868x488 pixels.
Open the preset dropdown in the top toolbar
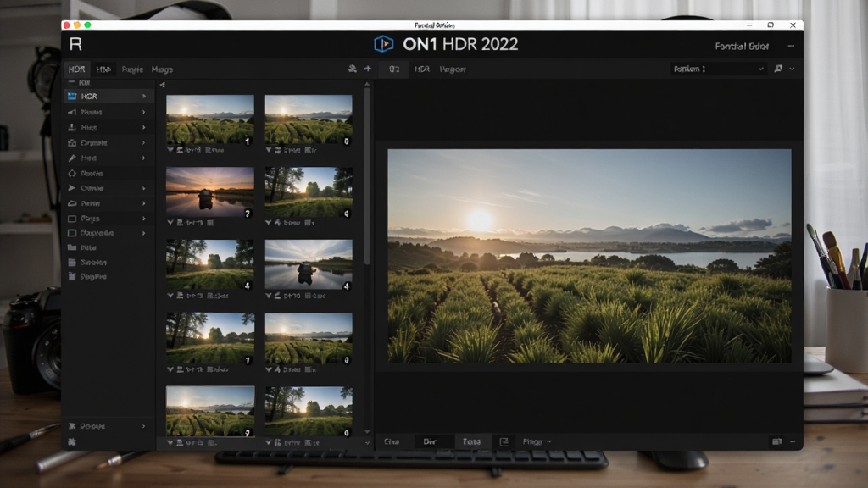[719, 69]
